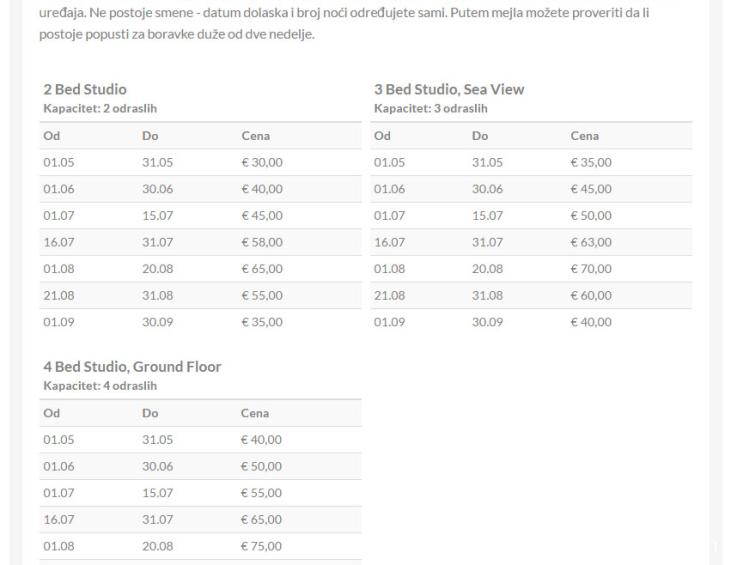Click the "Cena" column header in 2 Bed Studio table

point(254,136)
